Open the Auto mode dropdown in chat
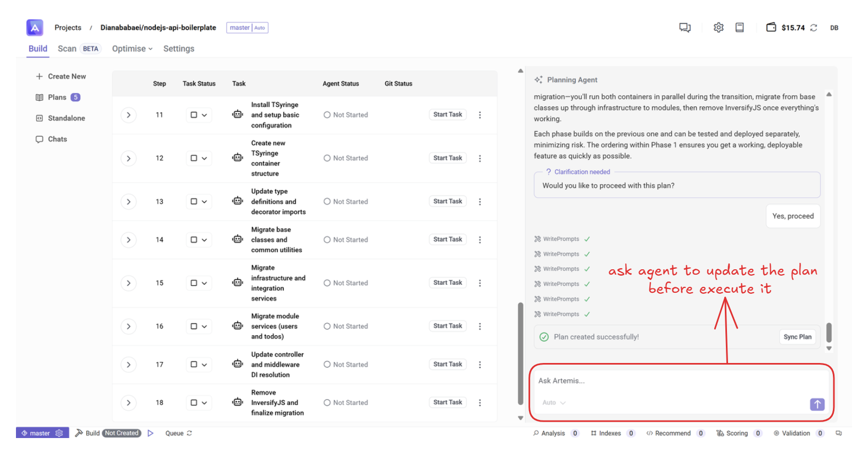Viewport: 868px width, 454px height. pyautogui.click(x=553, y=403)
